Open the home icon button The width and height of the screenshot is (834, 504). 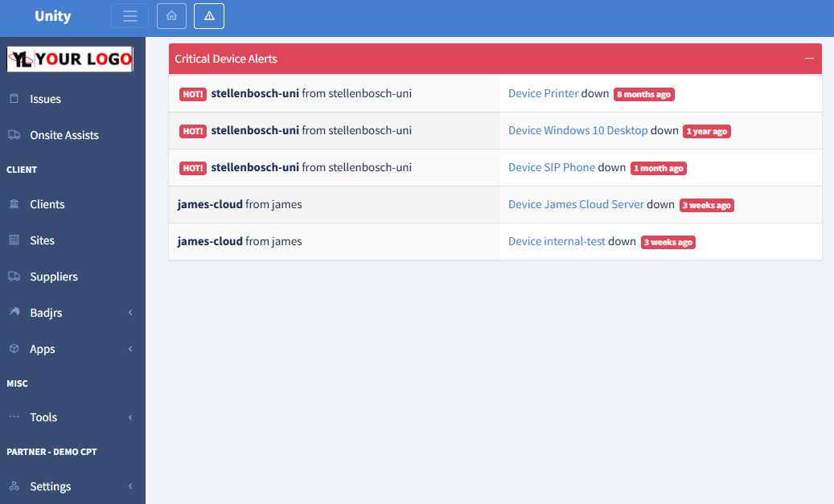click(x=172, y=16)
